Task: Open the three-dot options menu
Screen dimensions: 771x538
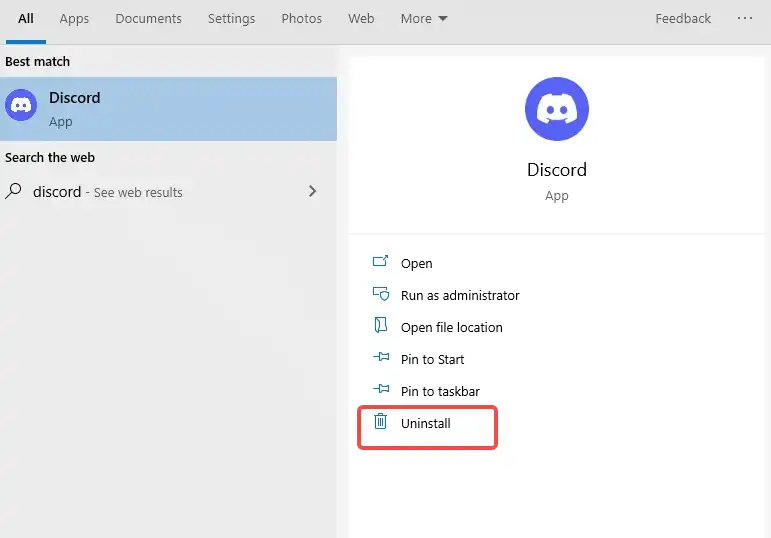Action: coord(745,18)
